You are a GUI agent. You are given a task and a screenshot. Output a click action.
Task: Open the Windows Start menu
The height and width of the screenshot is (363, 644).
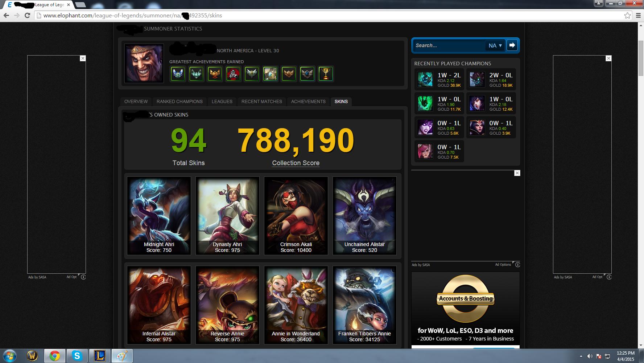(10, 356)
